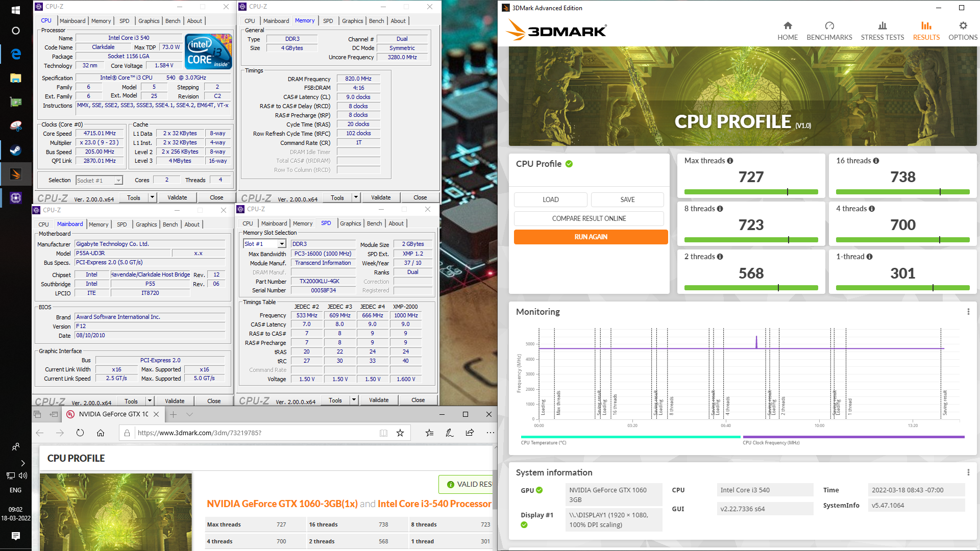Show info for the 2 threads score

click(x=720, y=257)
